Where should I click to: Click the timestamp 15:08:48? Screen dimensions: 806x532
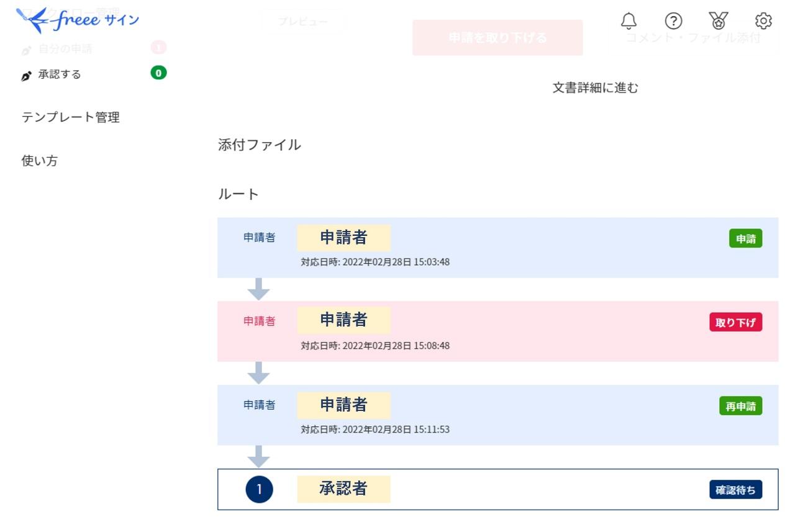[x=375, y=346]
